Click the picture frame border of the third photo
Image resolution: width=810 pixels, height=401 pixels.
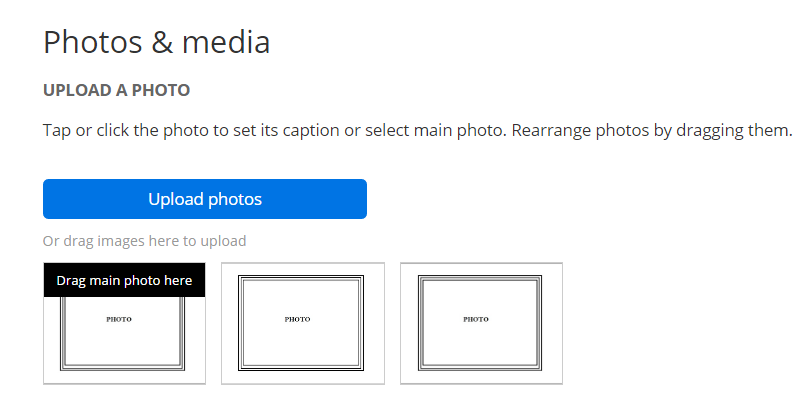(x=420, y=322)
